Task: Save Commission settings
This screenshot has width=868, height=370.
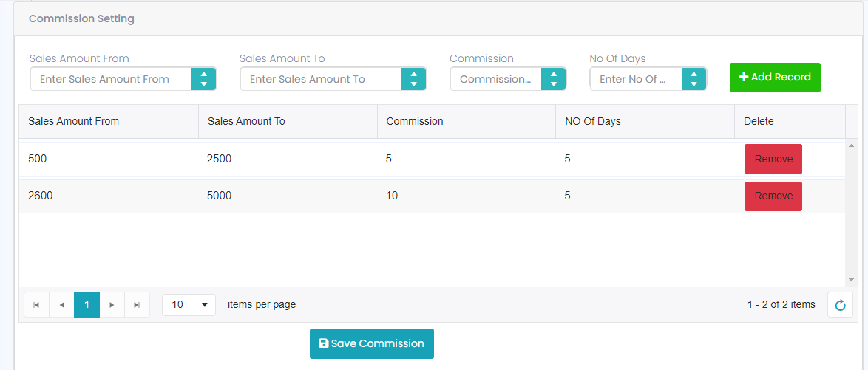Action: (371, 343)
